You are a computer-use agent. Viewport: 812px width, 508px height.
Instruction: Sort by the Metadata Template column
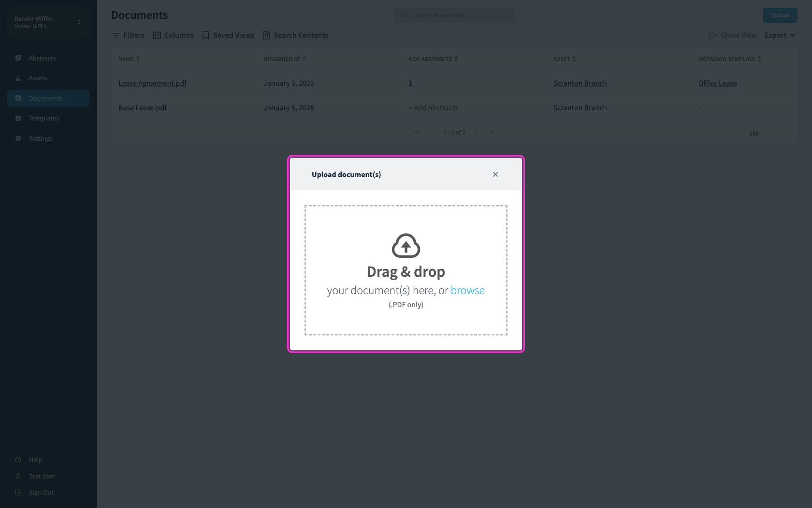[730, 59]
